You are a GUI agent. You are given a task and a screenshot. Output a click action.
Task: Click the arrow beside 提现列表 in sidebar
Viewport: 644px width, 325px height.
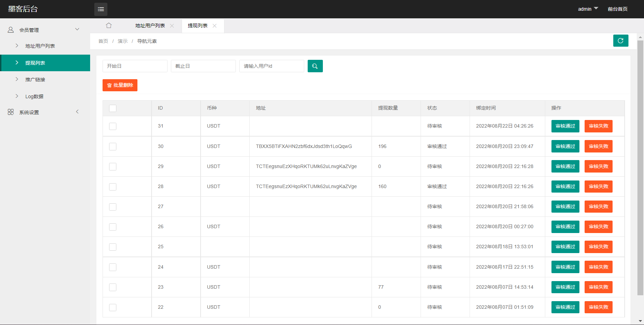[x=17, y=63]
